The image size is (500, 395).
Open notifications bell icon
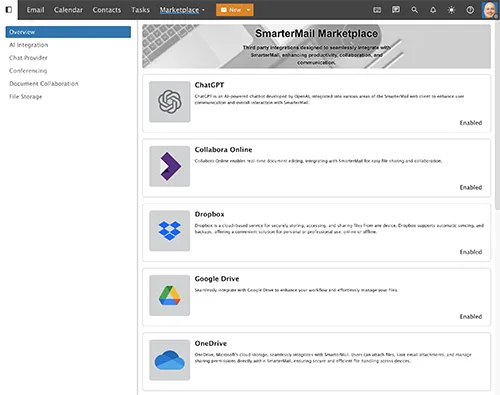click(433, 10)
